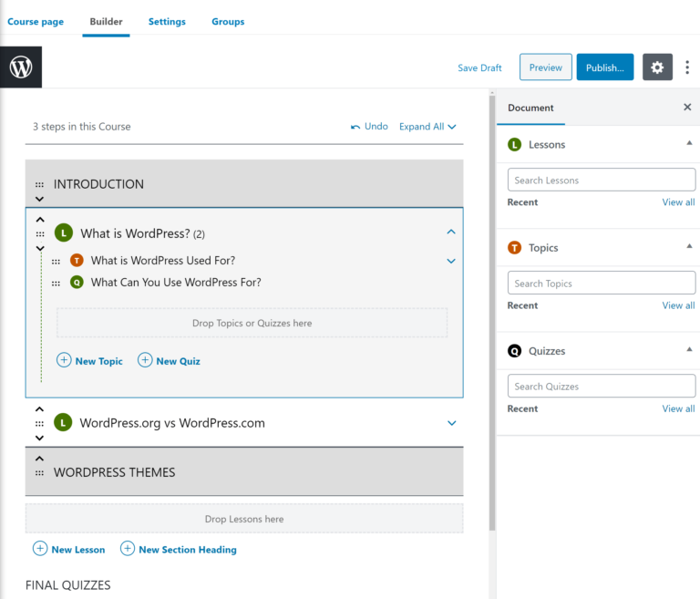Click drag handle beside INTRODUCTION heading

click(39, 184)
